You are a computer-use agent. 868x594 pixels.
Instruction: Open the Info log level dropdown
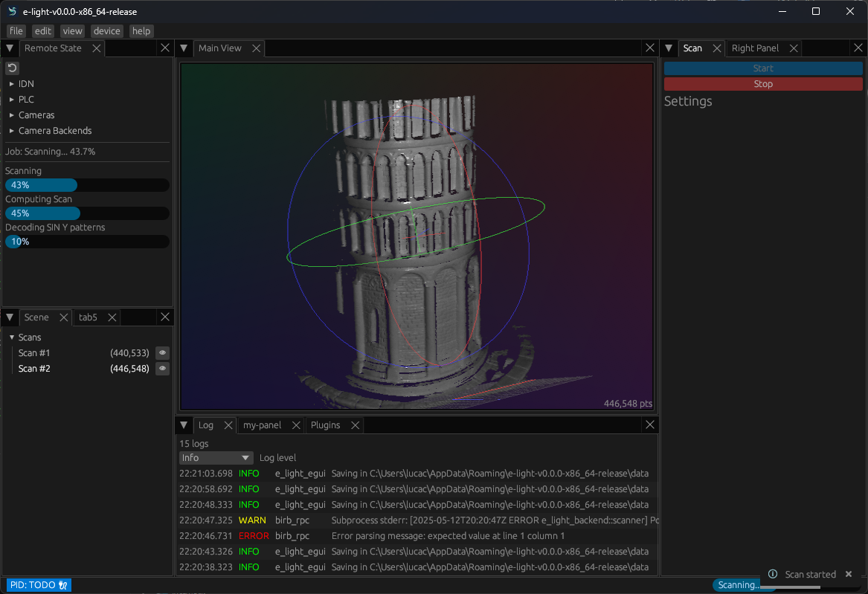coord(216,458)
